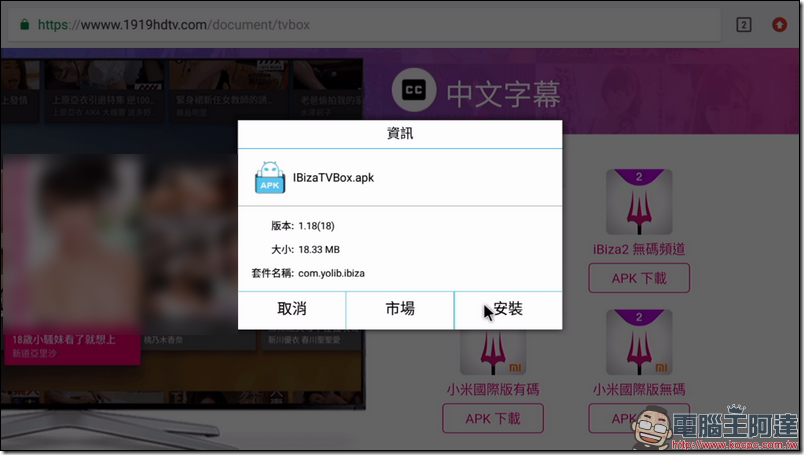
Task: Select the iBiza2 無碼頻道 trident icon
Action: [638, 202]
